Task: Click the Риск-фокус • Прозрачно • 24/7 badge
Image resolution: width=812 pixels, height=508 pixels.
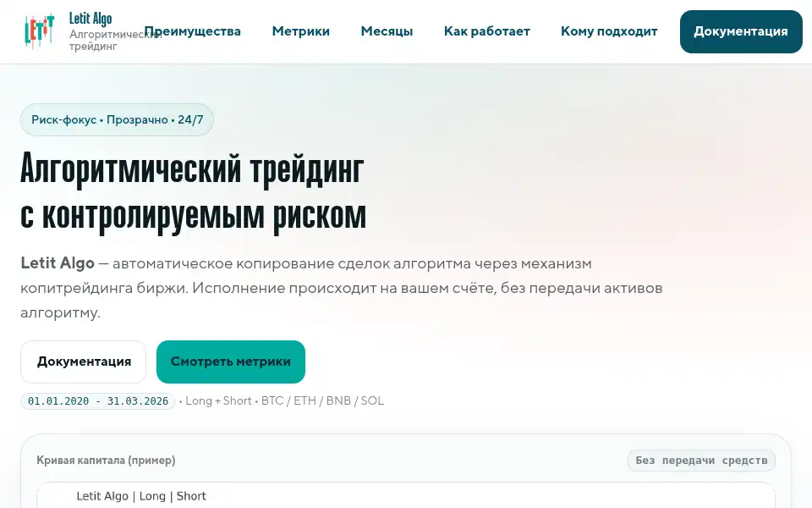Action: [117, 119]
